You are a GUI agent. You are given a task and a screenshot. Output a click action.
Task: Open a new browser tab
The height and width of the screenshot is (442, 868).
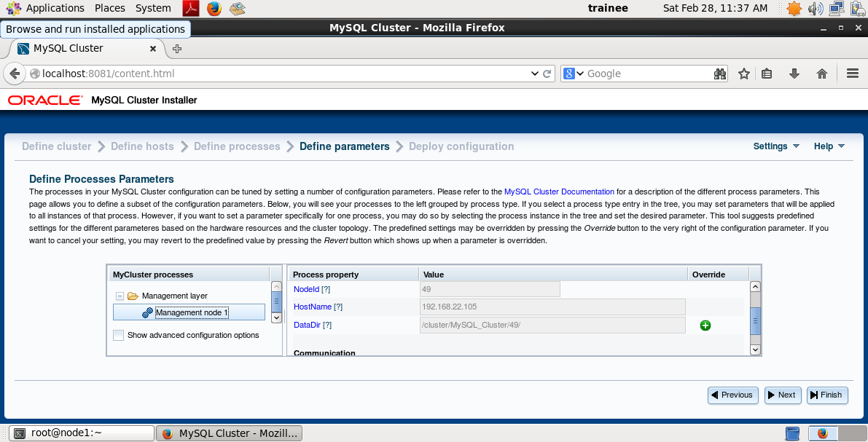(x=177, y=49)
